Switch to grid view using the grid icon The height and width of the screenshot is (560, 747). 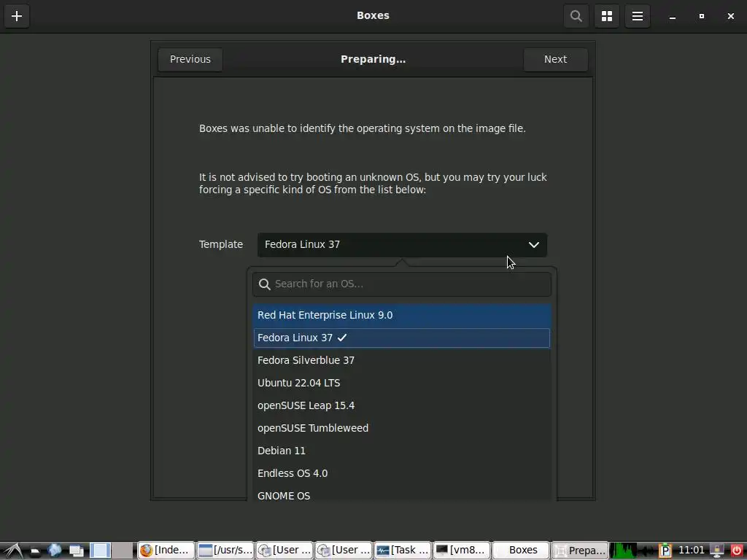point(606,16)
